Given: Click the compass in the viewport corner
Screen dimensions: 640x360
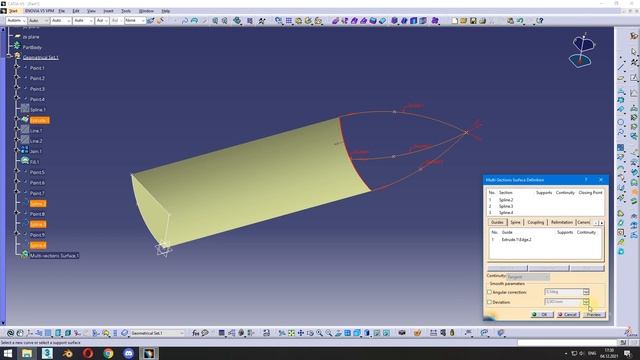Looking at the screenshot, I should tap(582, 51).
